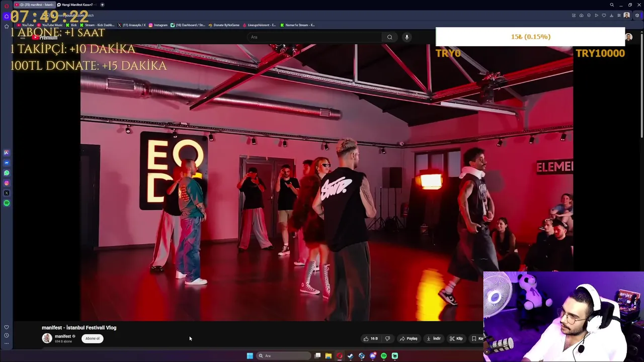Open Spotify from taskbar
Viewport: 644px width, 362px height.
pos(384,356)
